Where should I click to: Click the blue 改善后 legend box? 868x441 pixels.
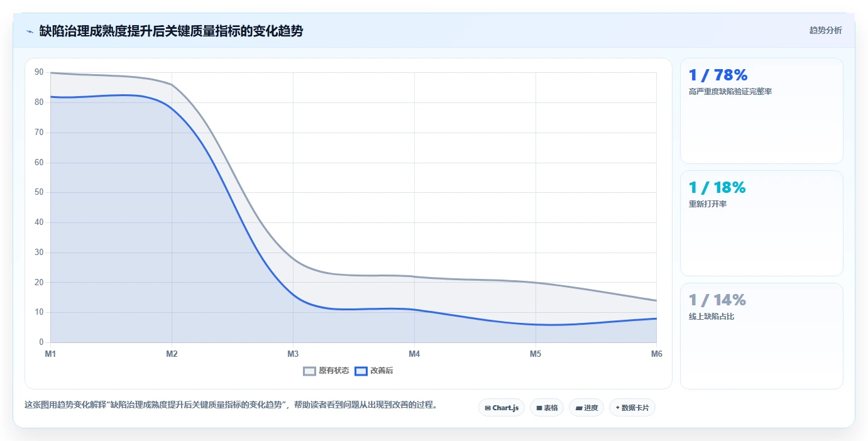(x=361, y=371)
